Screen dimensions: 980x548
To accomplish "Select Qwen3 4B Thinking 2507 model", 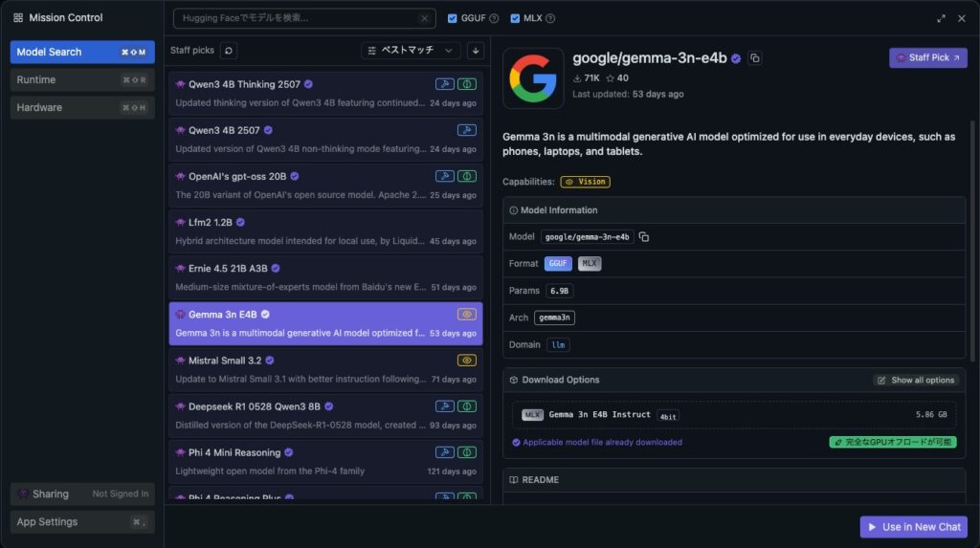I will (325, 94).
